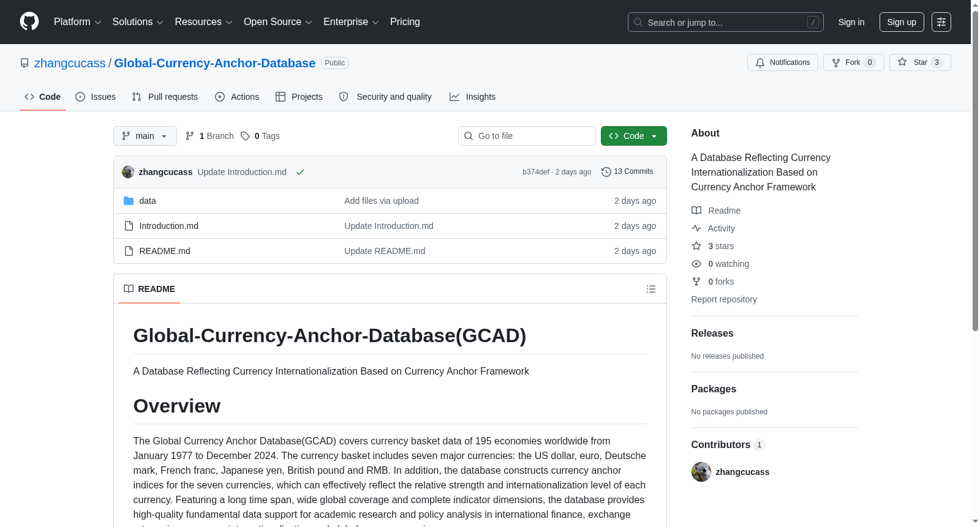Click 'Update README.md' commit message
Screen dimensions: 980x527
pyautogui.click(x=385, y=251)
